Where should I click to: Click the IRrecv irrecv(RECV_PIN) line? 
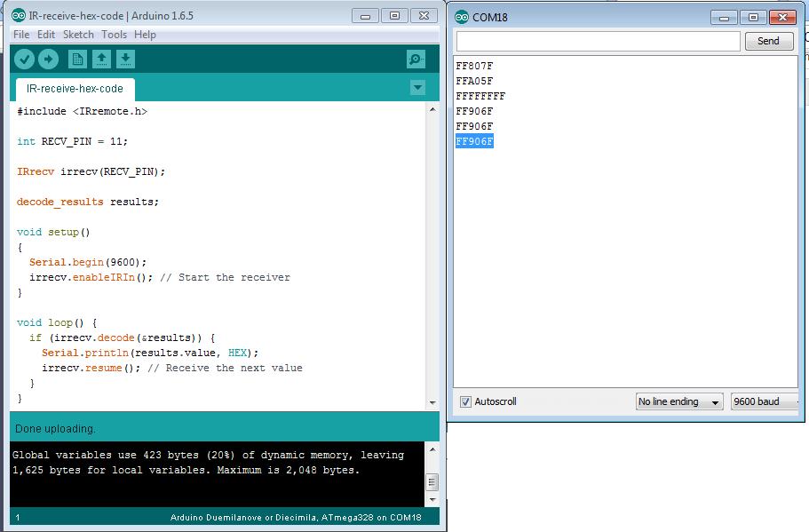pos(91,171)
